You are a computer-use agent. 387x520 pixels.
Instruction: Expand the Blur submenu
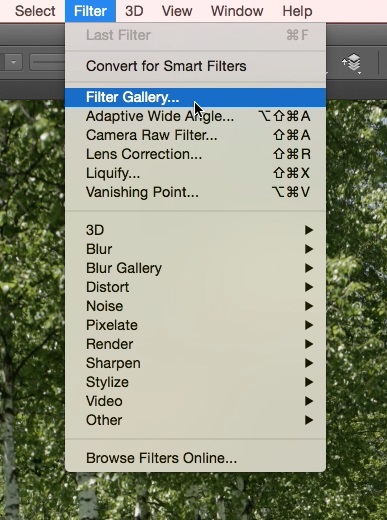(x=195, y=249)
